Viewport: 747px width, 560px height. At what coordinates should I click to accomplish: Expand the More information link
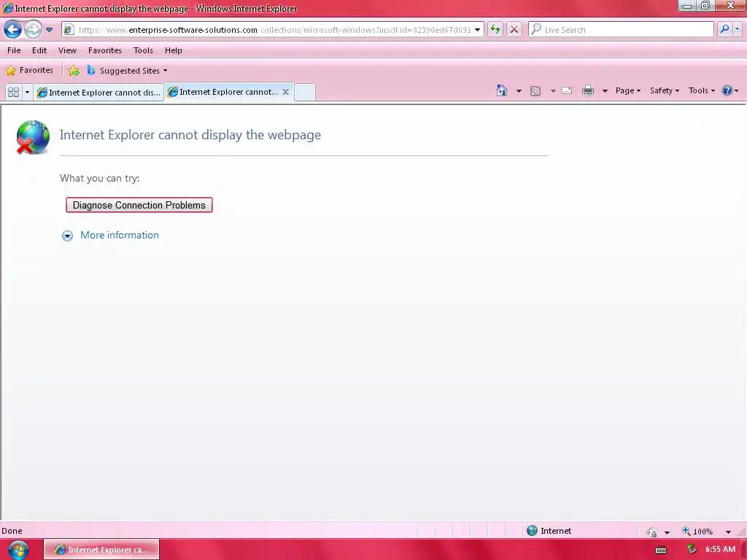[x=120, y=236]
